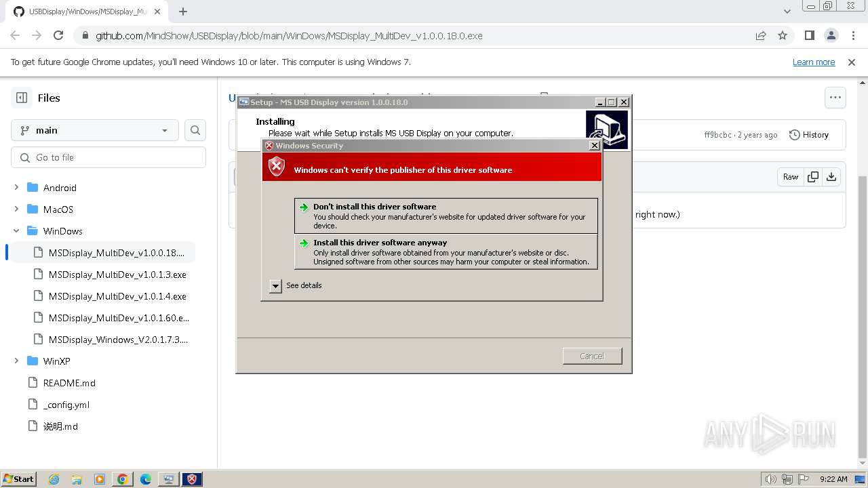Go back in browser

click(15, 35)
